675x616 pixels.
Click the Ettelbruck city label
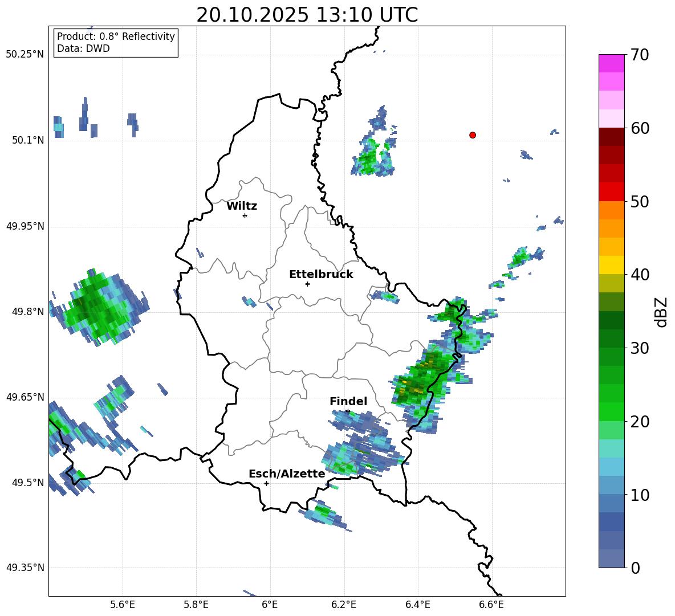tap(321, 275)
